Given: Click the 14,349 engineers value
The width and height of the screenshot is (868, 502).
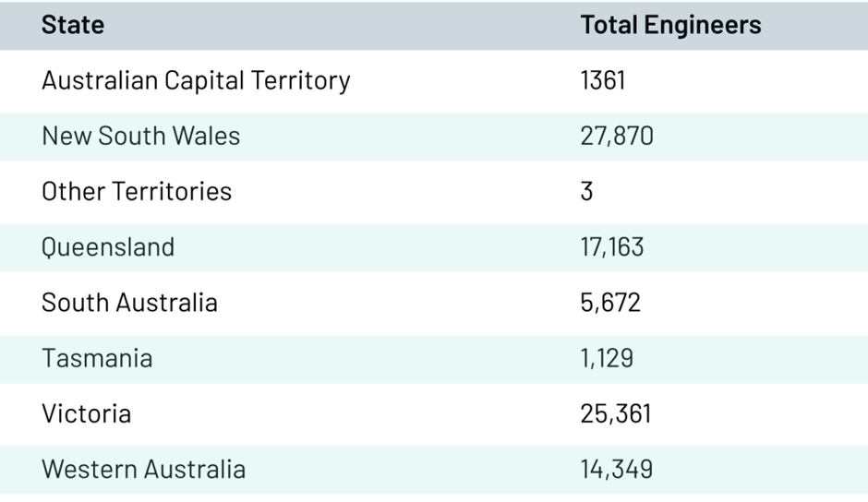Looking at the screenshot, I should [617, 469].
